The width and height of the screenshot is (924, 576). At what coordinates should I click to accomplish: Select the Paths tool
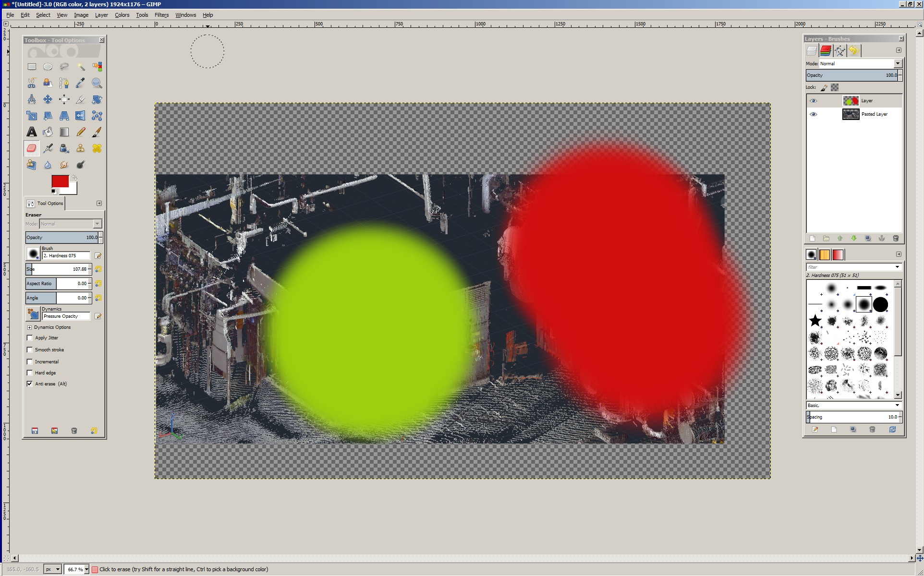(64, 83)
